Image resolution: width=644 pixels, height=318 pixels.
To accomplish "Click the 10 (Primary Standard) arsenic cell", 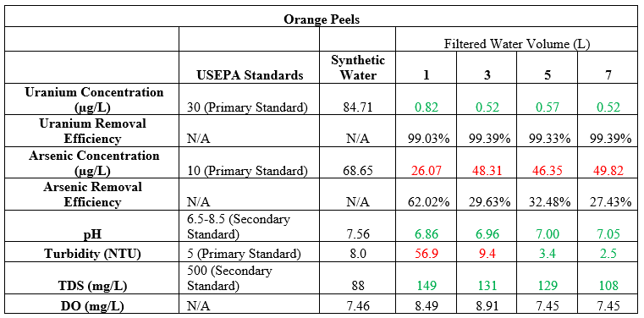I will pyautogui.click(x=247, y=171).
